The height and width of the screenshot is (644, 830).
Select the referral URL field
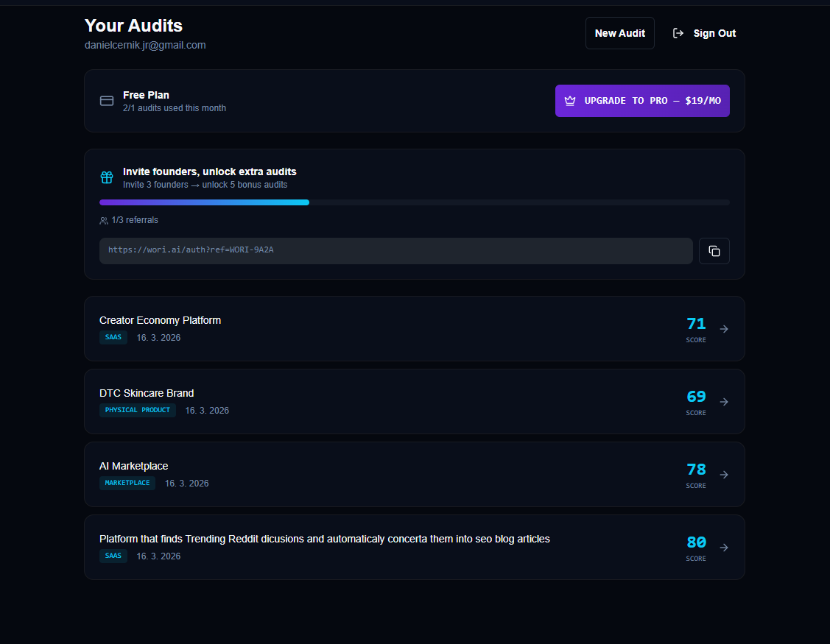pos(396,251)
